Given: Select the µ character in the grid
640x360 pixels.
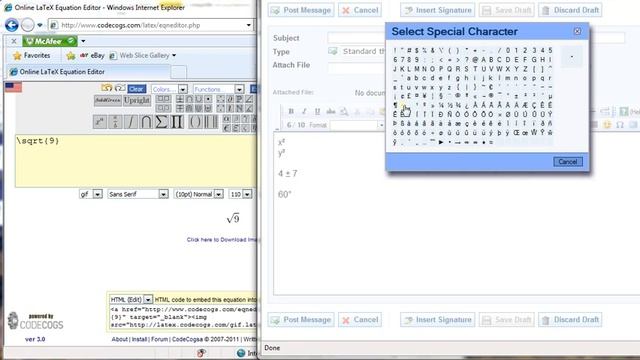Looking at the screenshot, I should point(551,96).
